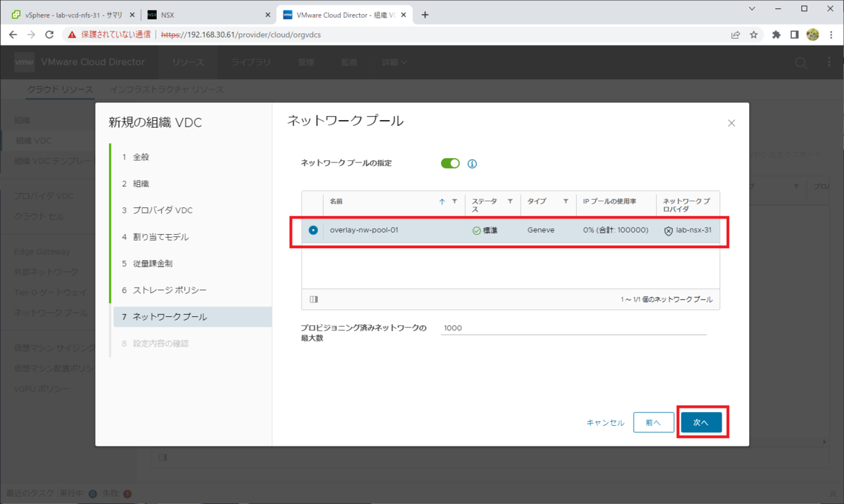Close the 新規の組織 VDC dialog
844x504 pixels.
click(x=731, y=123)
